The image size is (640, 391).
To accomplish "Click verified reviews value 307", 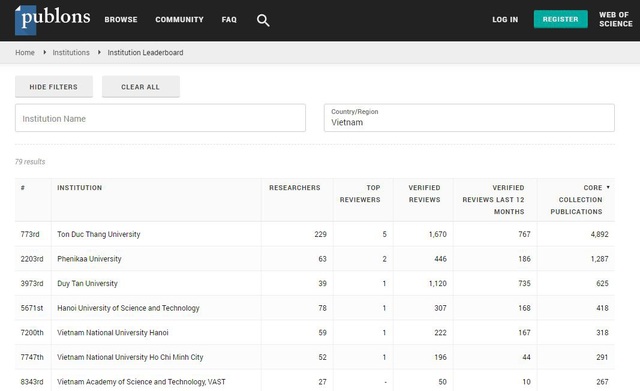I will 440,308.
